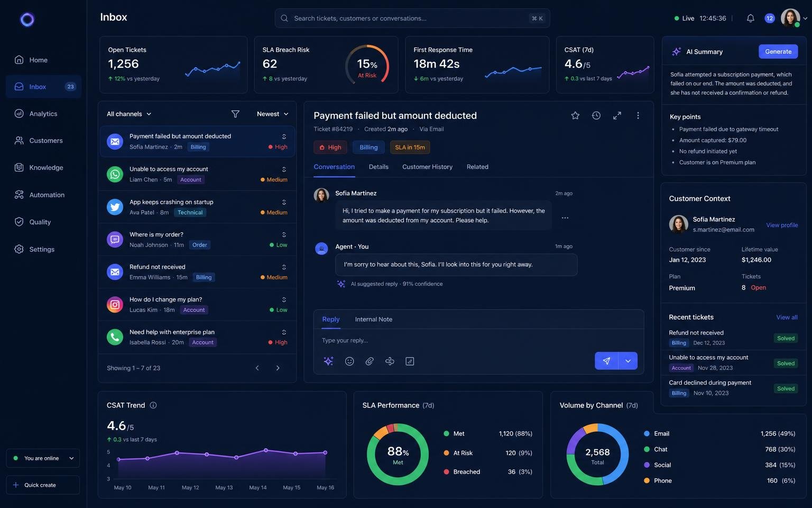The image size is (812, 508).
Task: Expand the Where is my order row chevron
Action: point(284,234)
